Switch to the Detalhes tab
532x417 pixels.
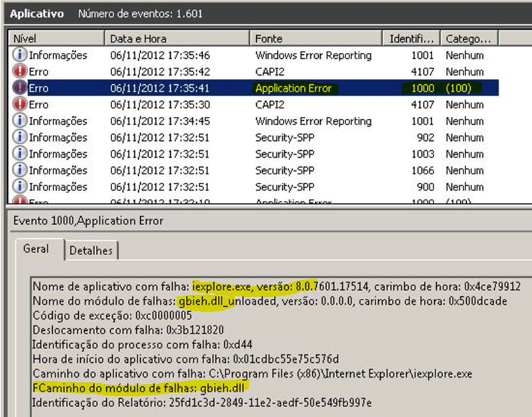tap(91, 250)
